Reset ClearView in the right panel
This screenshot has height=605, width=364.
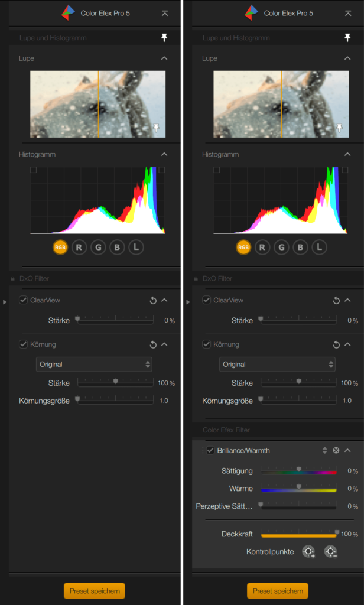click(337, 300)
